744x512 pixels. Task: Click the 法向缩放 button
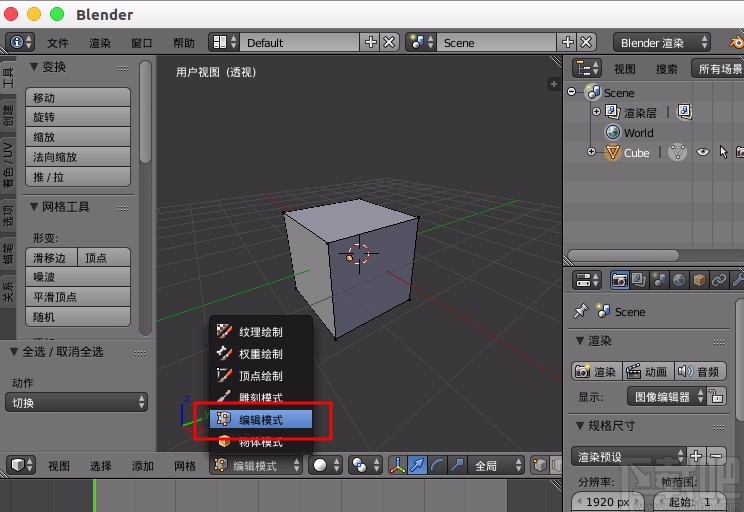click(78, 157)
